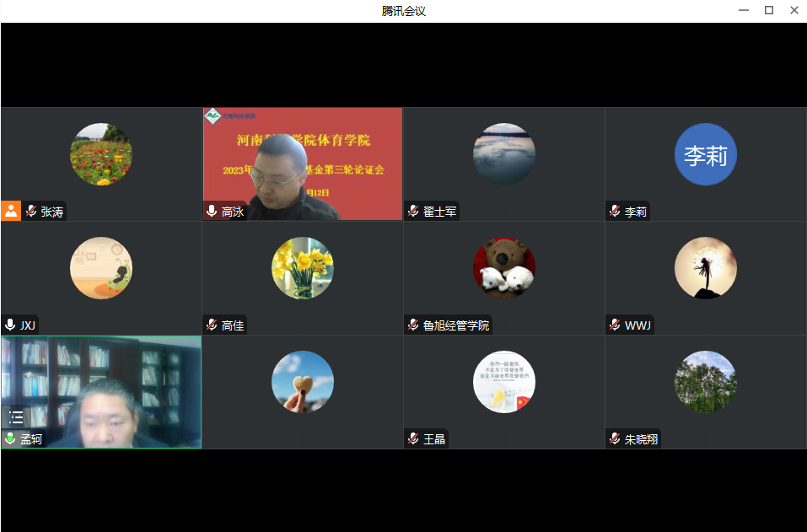Select the blue 李莉 avatar circle
This screenshot has height=532, width=807.
point(705,155)
